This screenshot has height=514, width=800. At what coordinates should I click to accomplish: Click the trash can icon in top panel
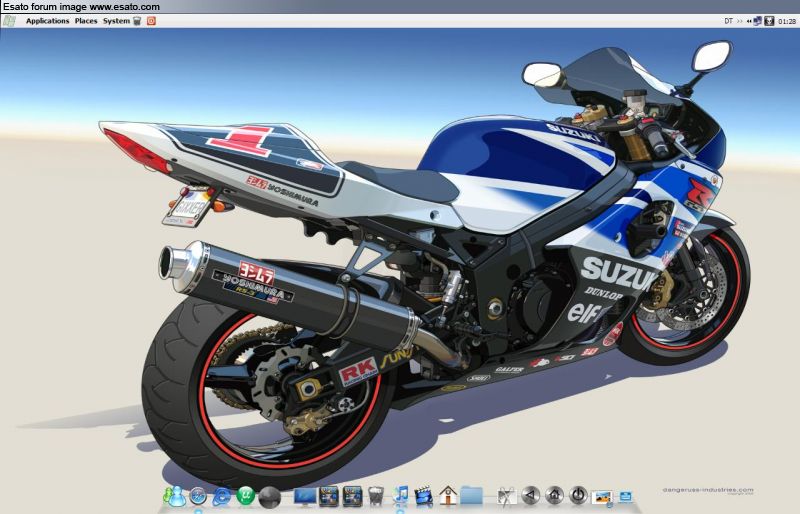[137, 21]
